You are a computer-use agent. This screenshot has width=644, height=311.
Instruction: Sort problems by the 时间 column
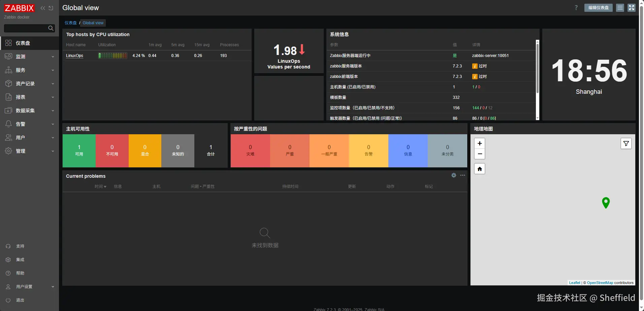(100, 187)
